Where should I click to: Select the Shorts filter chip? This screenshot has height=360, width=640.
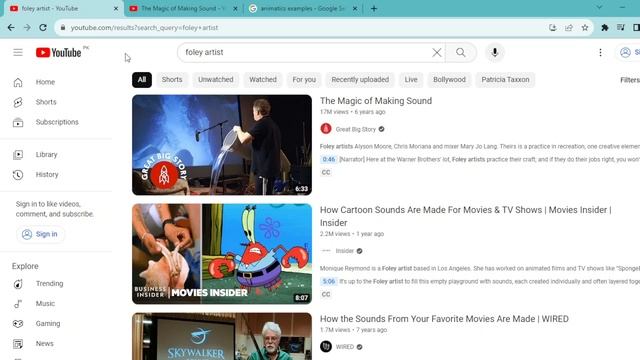172,80
